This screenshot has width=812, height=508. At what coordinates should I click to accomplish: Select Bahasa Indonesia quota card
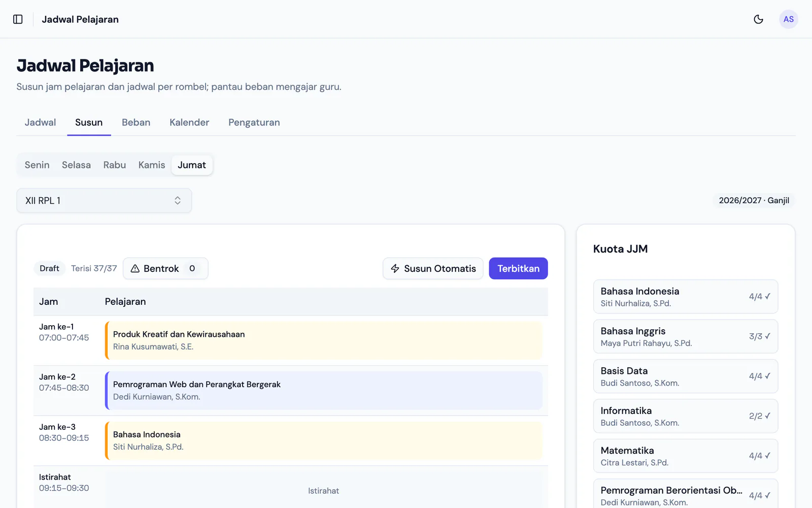pyautogui.click(x=686, y=297)
